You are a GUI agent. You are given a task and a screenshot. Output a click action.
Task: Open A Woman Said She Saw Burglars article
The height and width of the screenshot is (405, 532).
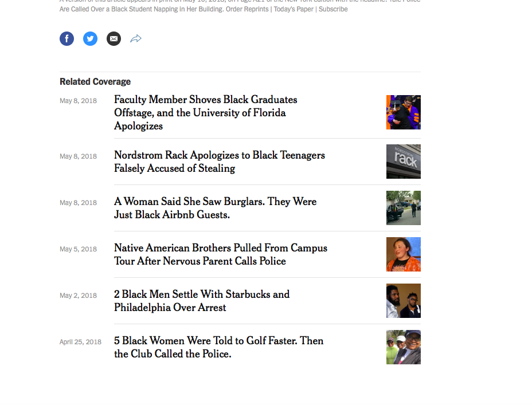pos(215,208)
